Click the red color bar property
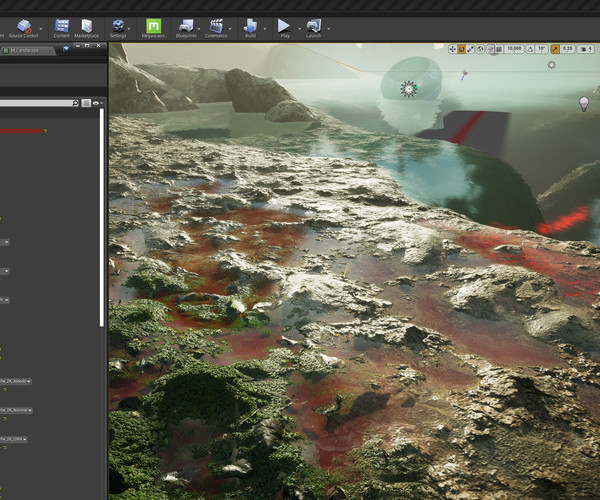Screen dimensions: 600x500 (x=21, y=131)
